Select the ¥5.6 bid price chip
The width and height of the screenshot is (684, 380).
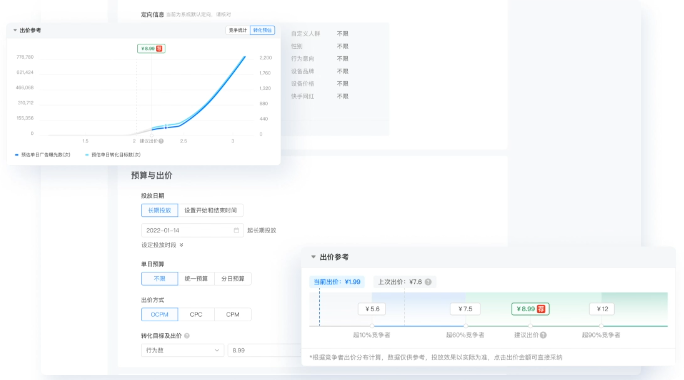click(x=372, y=309)
